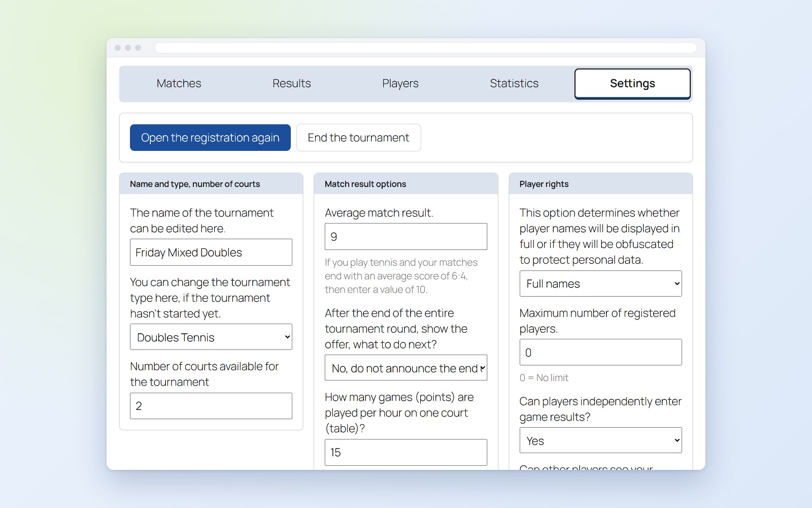View the Statistics tab
The height and width of the screenshot is (508, 812).
click(x=514, y=83)
